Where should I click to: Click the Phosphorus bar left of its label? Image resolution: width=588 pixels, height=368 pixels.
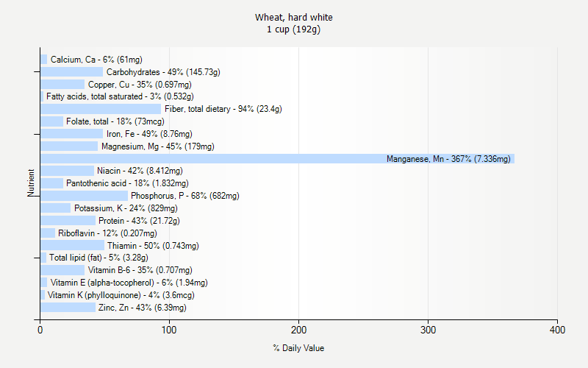click(x=85, y=196)
